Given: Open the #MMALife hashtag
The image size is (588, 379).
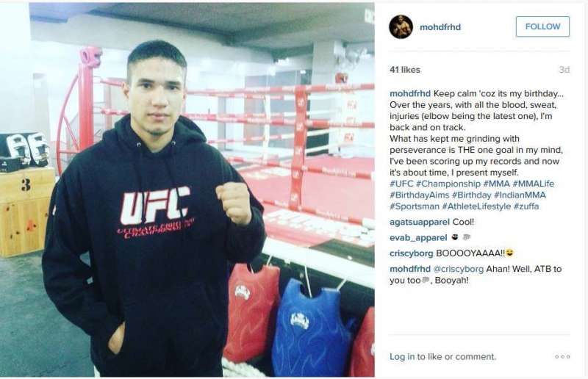Looking at the screenshot, I should tap(534, 184).
